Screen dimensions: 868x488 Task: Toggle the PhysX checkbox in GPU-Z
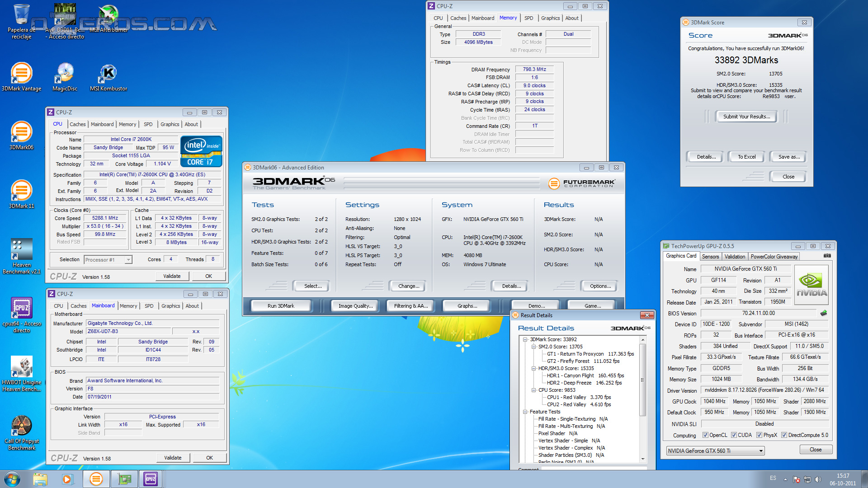[x=759, y=435]
